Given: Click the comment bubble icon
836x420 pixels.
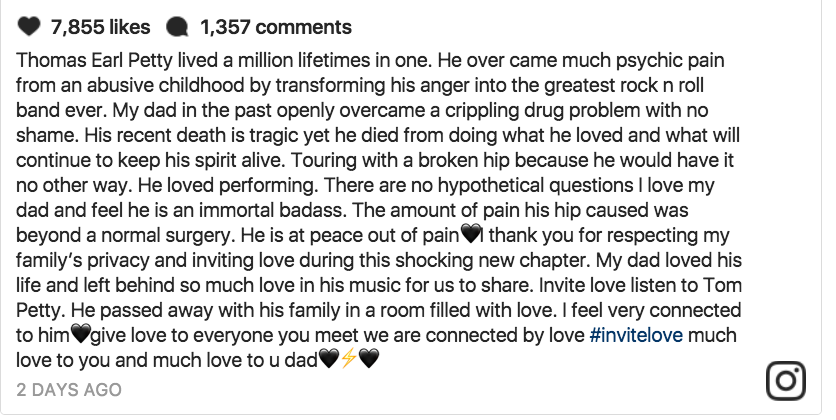Looking at the screenshot, I should 176,26.
